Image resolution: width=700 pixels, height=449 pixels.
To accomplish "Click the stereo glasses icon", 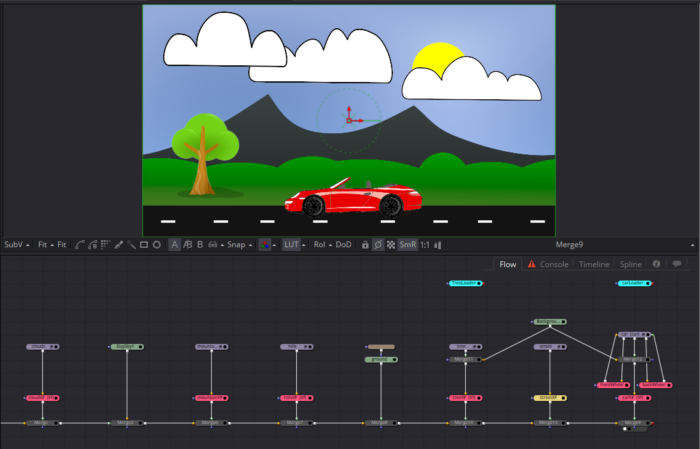I will pyautogui.click(x=213, y=245).
